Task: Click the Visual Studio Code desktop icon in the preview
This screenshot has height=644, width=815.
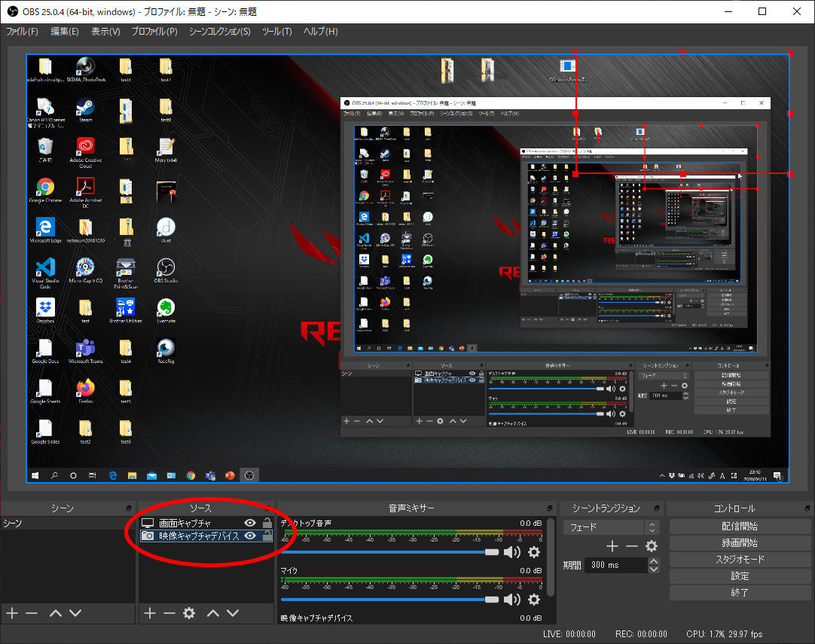Action: click(x=45, y=273)
